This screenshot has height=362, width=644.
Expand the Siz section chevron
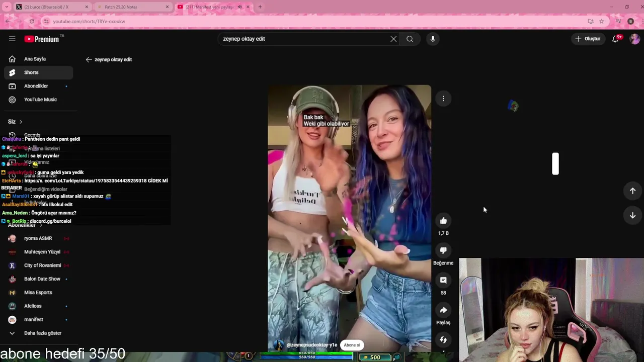pyautogui.click(x=21, y=122)
